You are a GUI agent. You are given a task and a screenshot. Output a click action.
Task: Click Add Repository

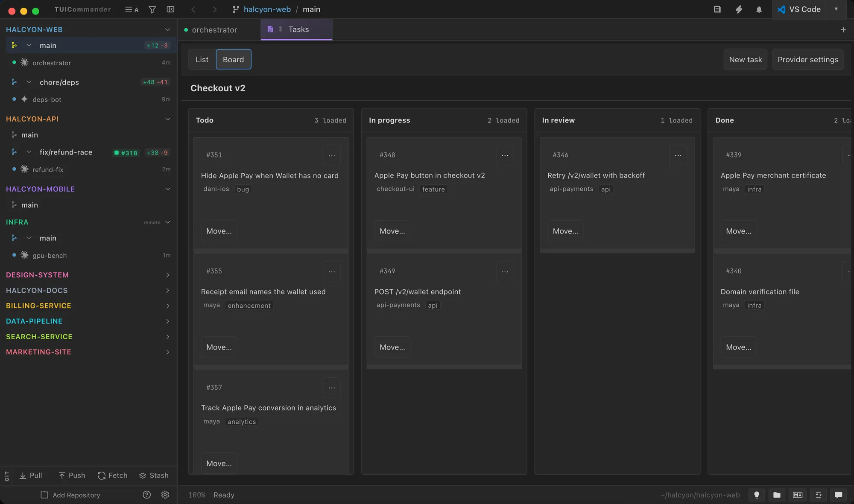(70, 495)
